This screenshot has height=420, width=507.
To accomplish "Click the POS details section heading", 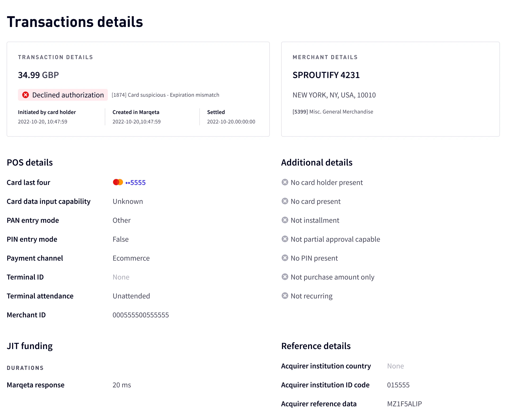I will click(30, 162).
